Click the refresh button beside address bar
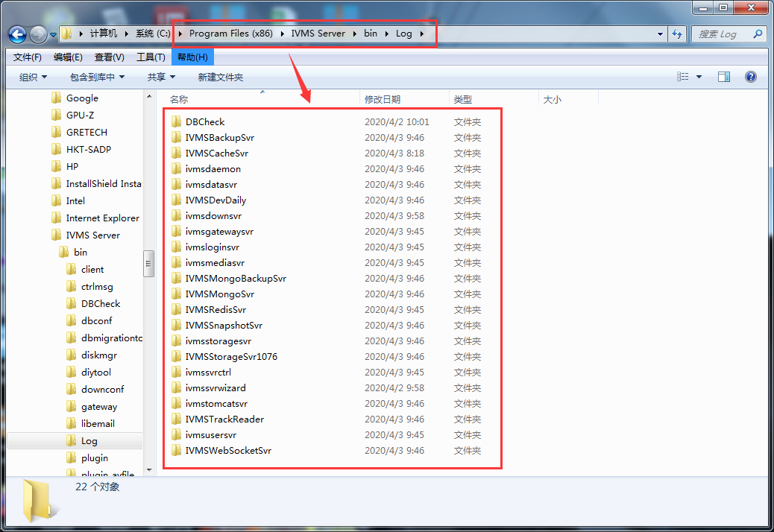Screen dimensions: 774x532 [677, 34]
